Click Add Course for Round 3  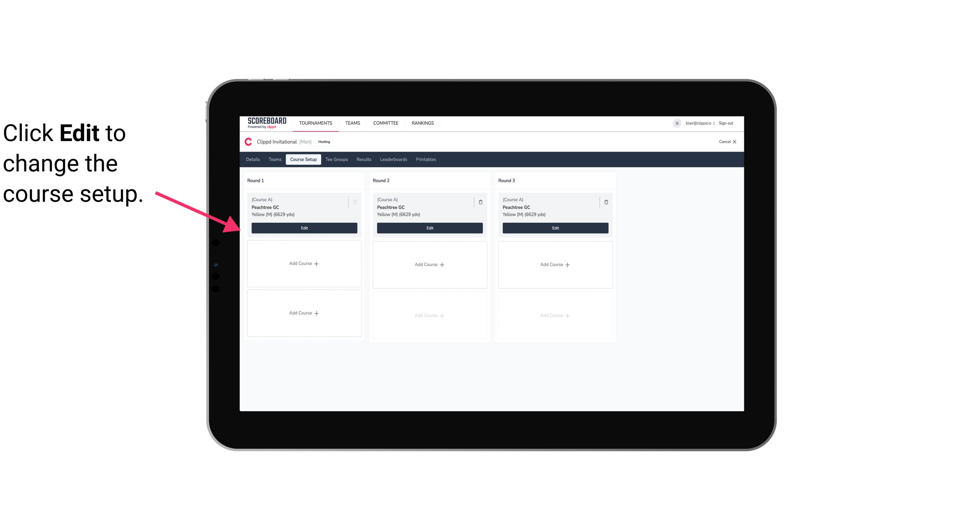click(x=555, y=264)
